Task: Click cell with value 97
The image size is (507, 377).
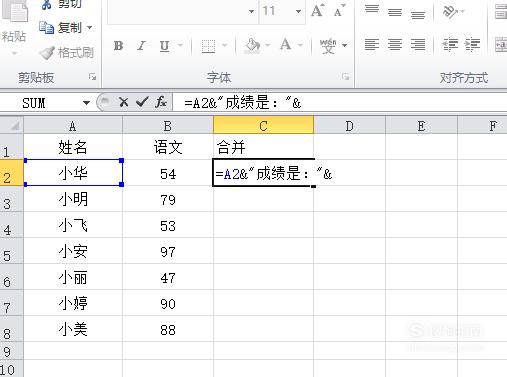Action: click(x=168, y=251)
